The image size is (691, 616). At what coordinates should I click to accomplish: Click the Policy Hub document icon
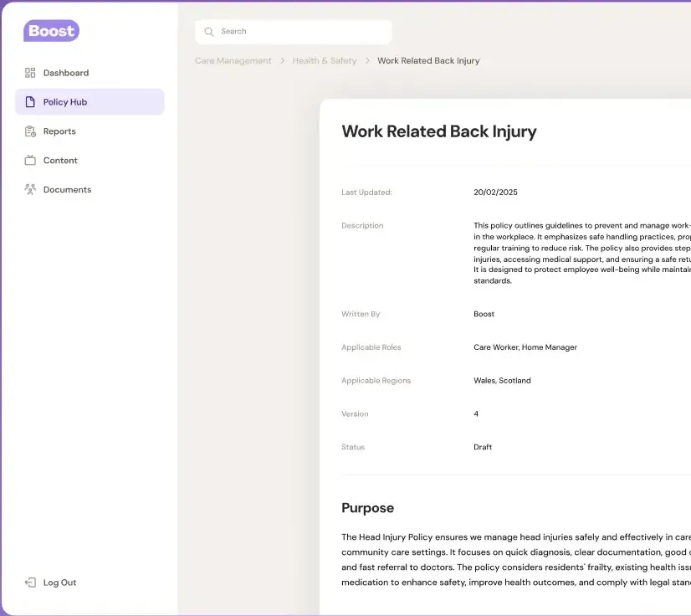[30, 102]
